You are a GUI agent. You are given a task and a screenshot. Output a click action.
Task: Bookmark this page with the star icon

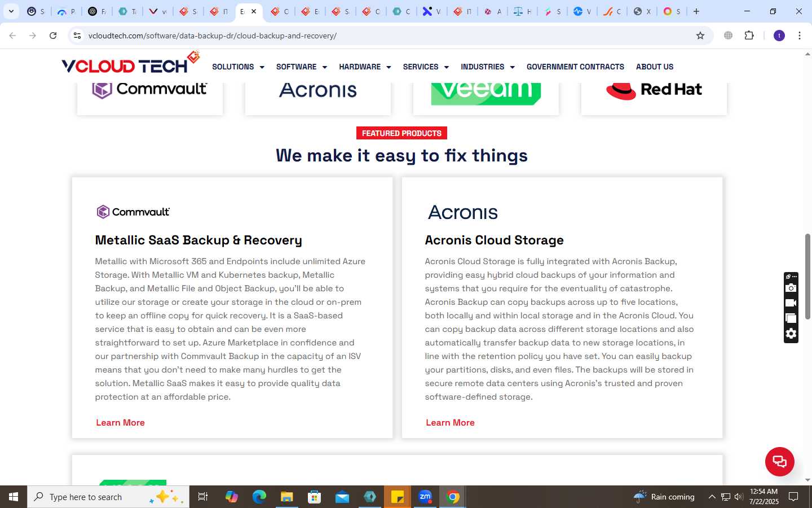click(700, 36)
